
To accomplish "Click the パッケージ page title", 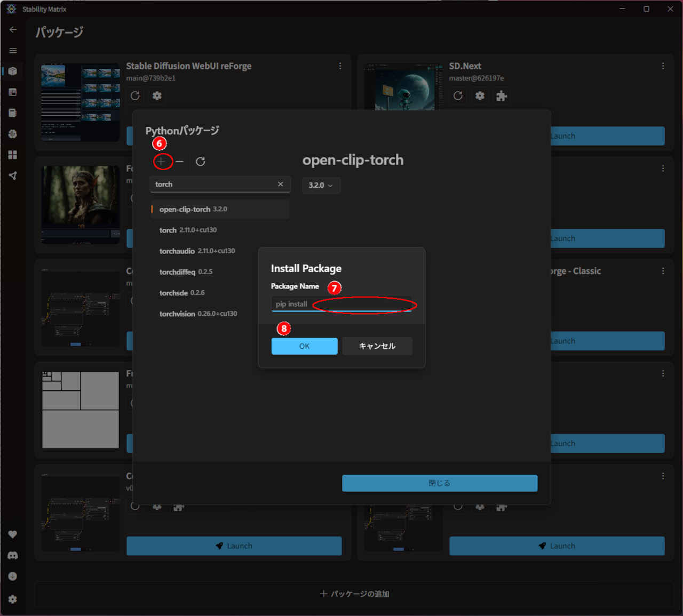I will [x=59, y=32].
